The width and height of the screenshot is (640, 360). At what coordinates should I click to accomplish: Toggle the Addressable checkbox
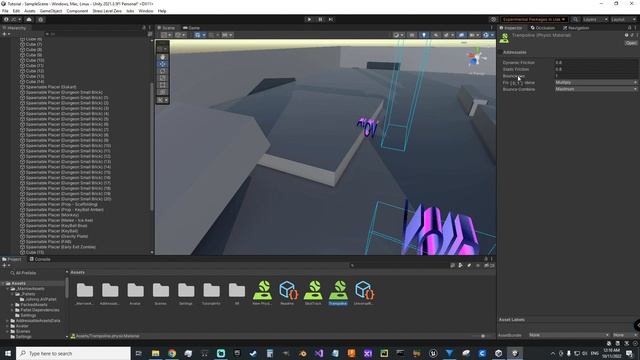(500, 53)
